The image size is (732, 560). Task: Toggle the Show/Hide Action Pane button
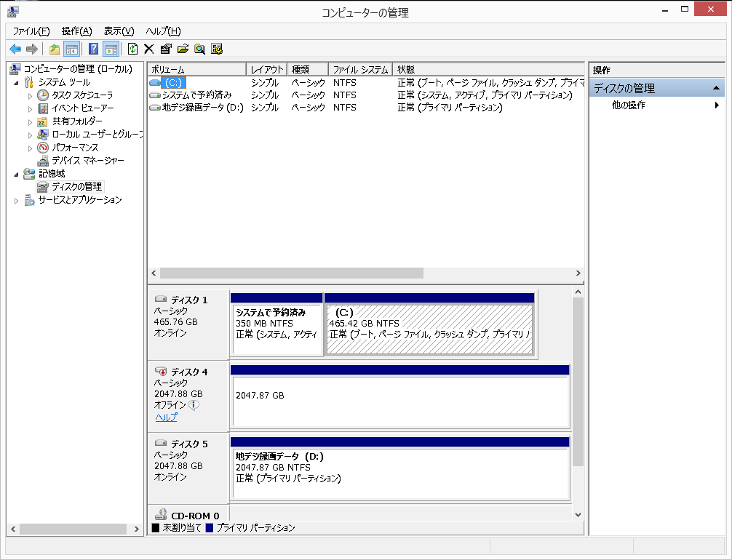(111, 49)
